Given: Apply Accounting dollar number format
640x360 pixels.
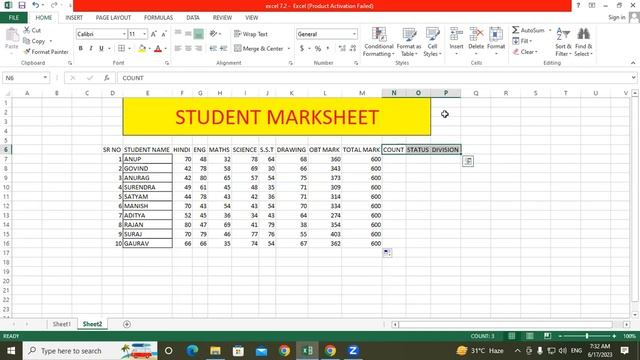Looking at the screenshot, I should tap(302, 49).
